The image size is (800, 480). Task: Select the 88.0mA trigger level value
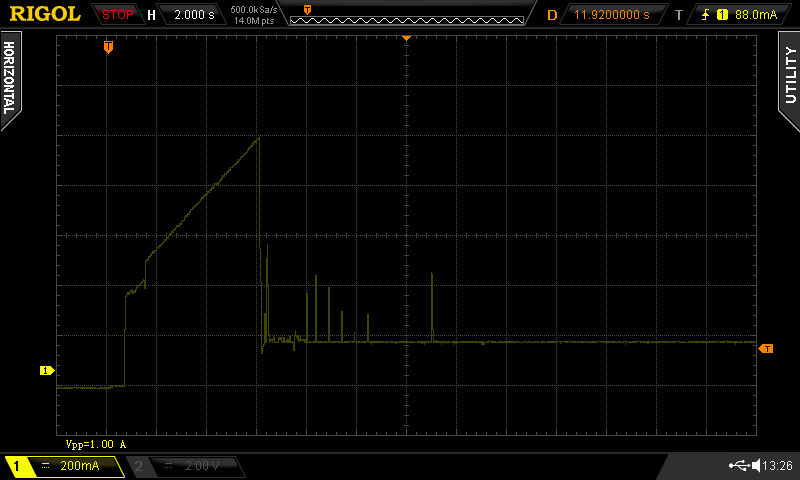point(756,15)
